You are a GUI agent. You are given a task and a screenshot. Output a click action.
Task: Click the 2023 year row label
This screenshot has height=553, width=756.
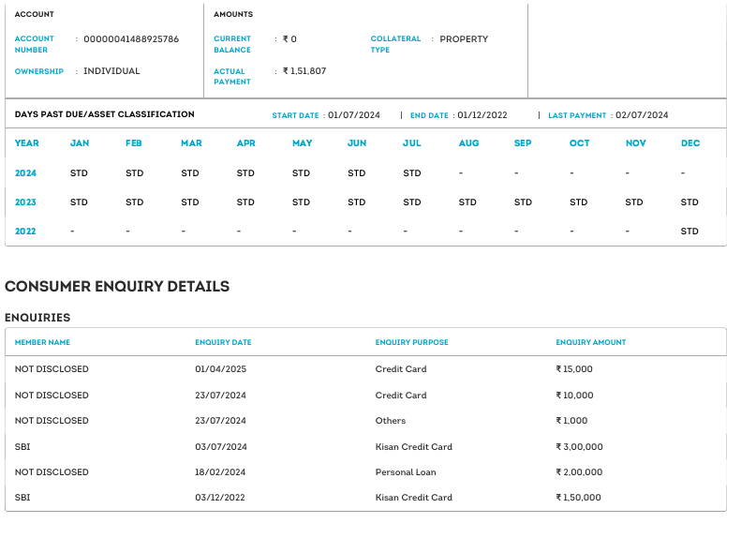[26, 202]
